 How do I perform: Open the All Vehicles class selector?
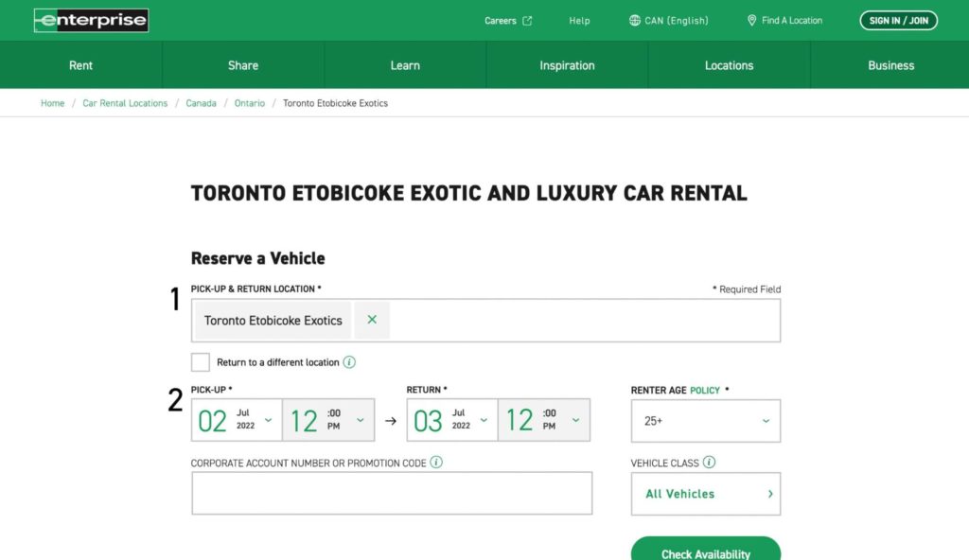(706, 494)
